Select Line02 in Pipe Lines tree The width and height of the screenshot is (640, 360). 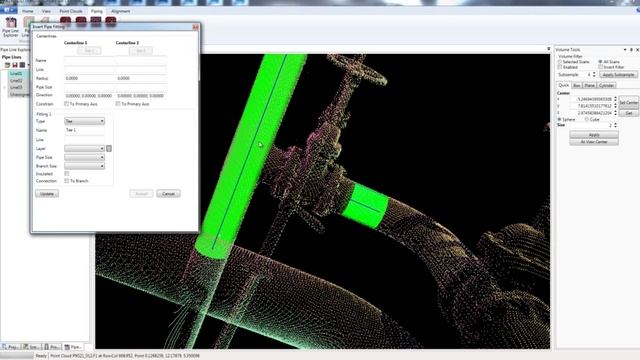point(16,81)
